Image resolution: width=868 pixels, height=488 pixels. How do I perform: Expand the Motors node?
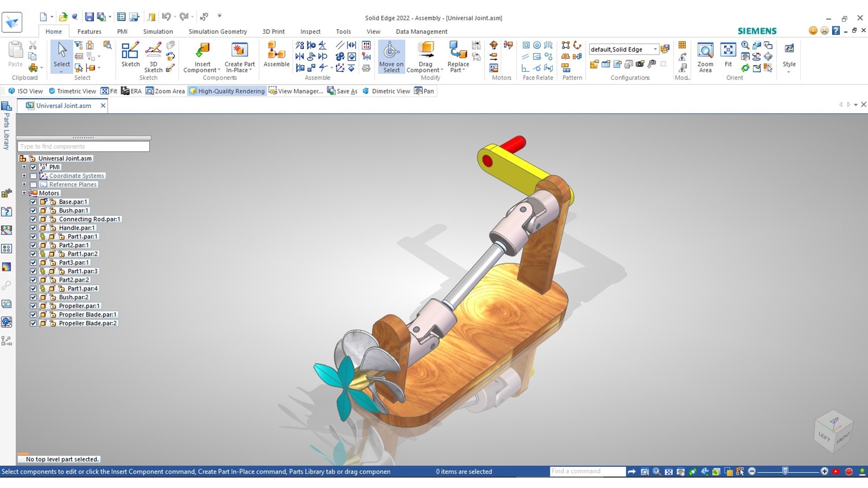pyautogui.click(x=24, y=193)
